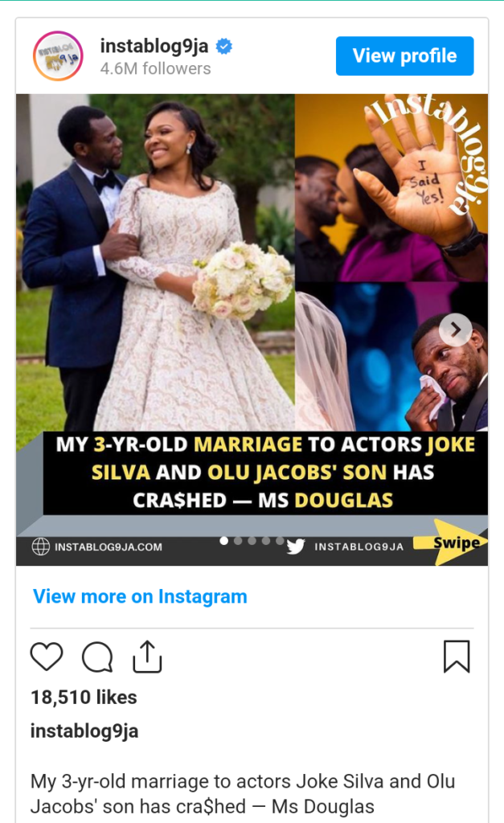Click the globe icon beside INSTABLOG9JA.COM
504x823 pixels.
(40, 547)
